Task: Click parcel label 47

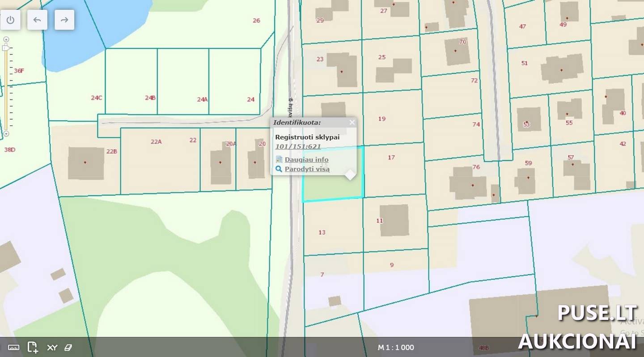Action: (522, 26)
